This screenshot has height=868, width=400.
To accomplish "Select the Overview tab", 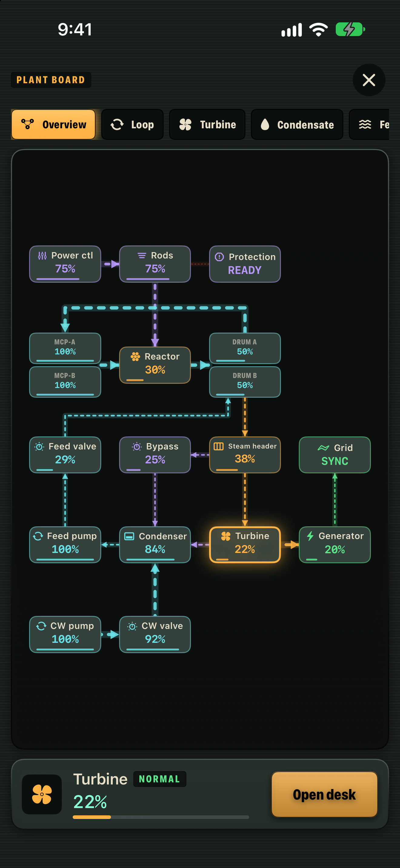I will 53,124.
